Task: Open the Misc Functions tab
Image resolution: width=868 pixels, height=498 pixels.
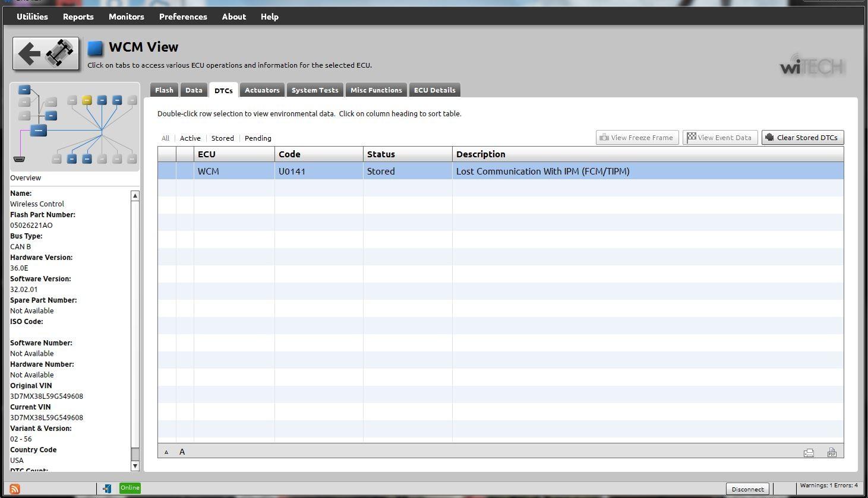Action: point(376,90)
